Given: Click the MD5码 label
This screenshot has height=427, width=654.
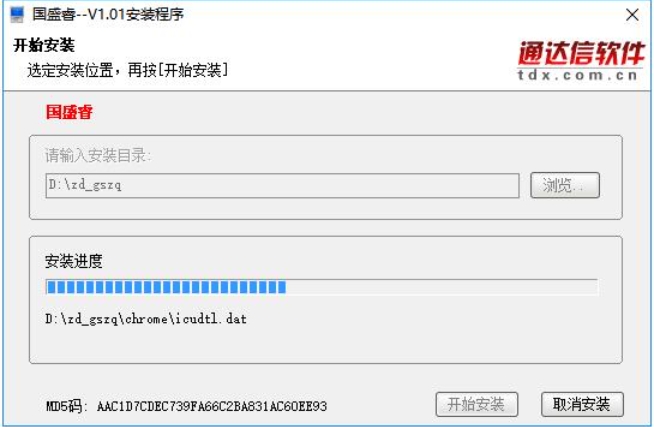Looking at the screenshot, I should click(66, 406).
